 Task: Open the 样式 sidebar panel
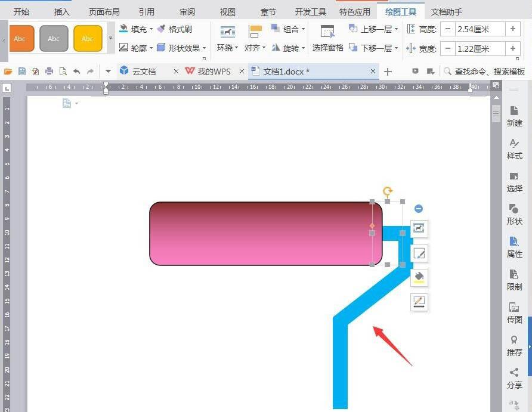514,149
